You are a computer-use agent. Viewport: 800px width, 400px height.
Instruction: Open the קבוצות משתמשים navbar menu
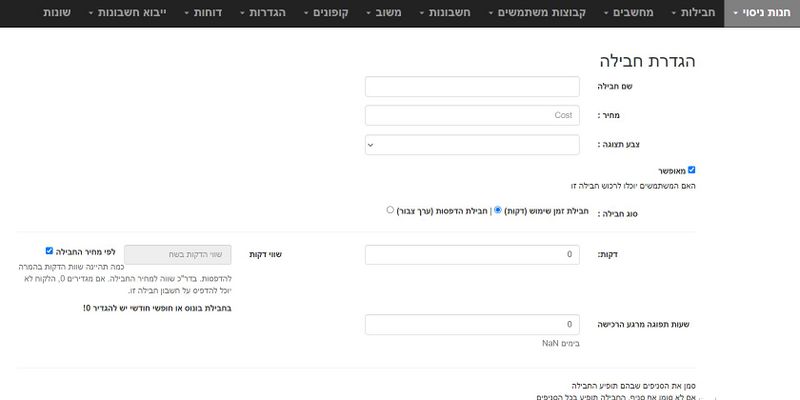pos(537,13)
